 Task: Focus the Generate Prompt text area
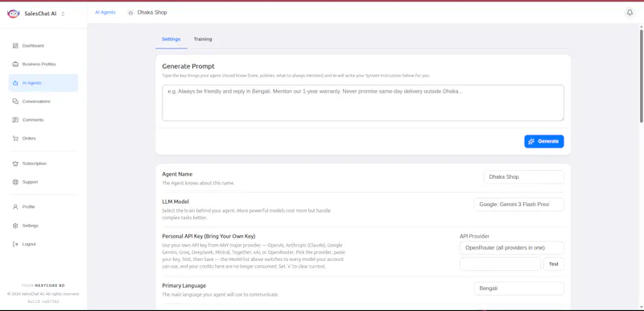363,102
